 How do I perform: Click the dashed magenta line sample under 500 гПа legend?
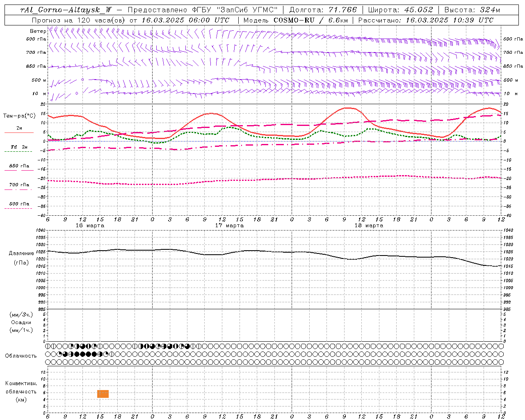coord(18,208)
